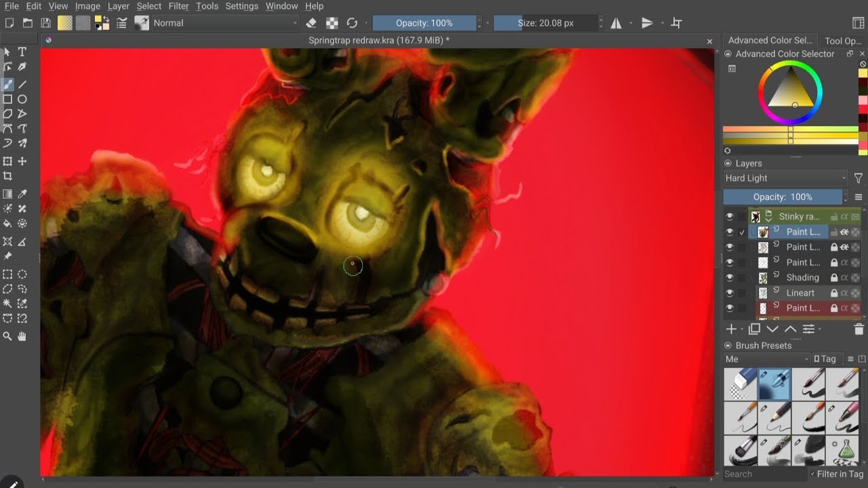Image resolution: width=868 pixels, height=488 pixels.
Task: Toggle eraser mode in the toolbar
Action: point(312,23)
